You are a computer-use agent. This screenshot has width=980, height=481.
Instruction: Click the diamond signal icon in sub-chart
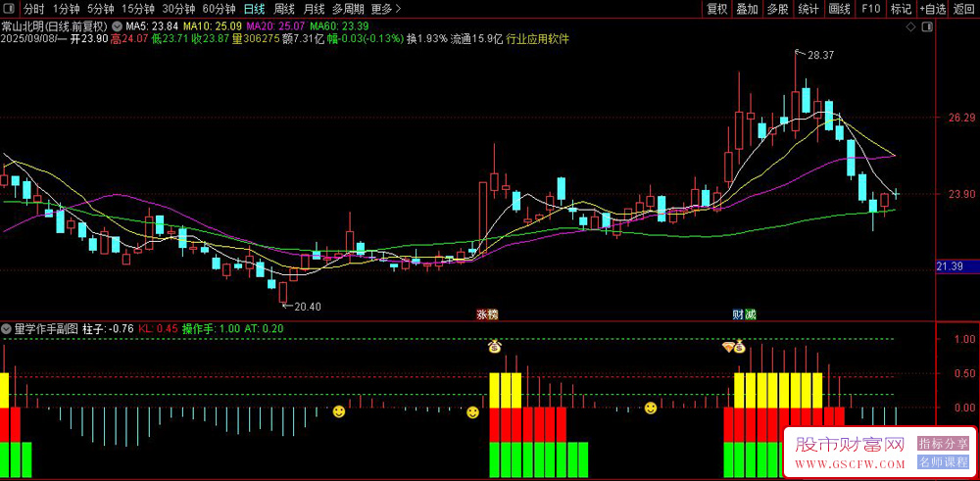pos(728,346)
